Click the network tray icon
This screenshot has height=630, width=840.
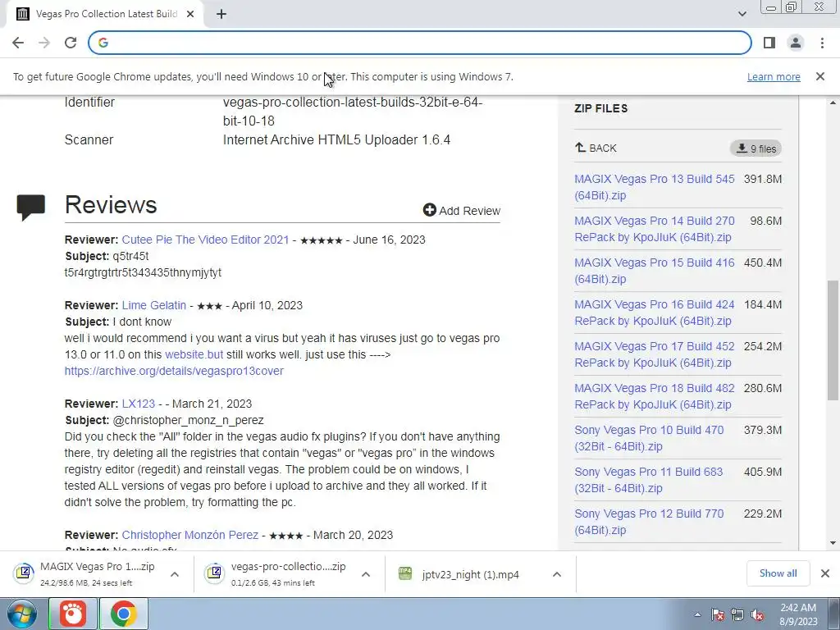pyautogui.click(x=737, y=615)
